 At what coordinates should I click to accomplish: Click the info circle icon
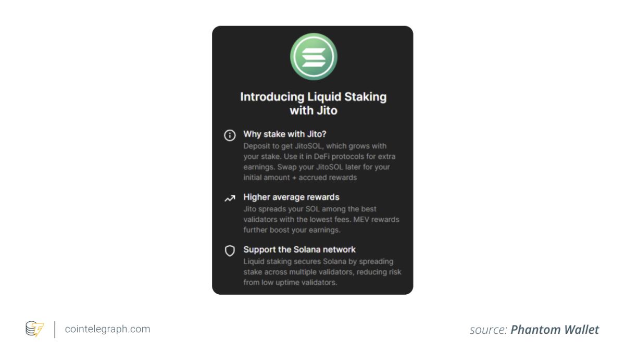coord(230,135)
